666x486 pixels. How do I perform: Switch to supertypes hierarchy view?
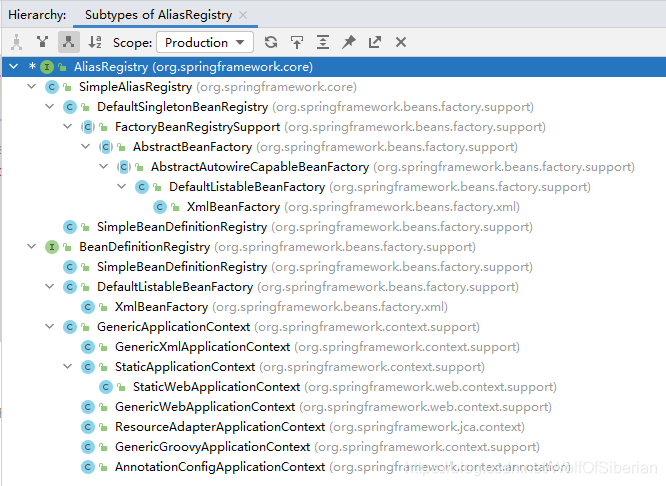click(x=42, y=42)
